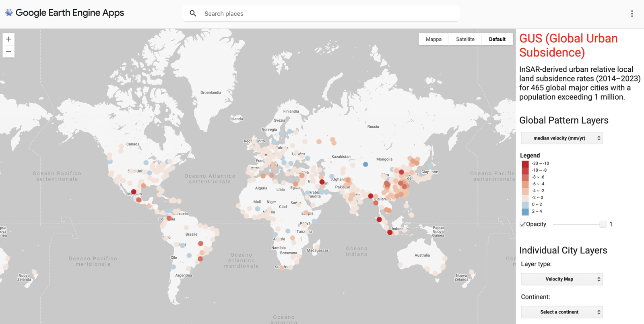Click the -6 ~ -4 legend color swatch
Image resolution: width=644 pixels, height=324 pixels.
pos(525,184)
